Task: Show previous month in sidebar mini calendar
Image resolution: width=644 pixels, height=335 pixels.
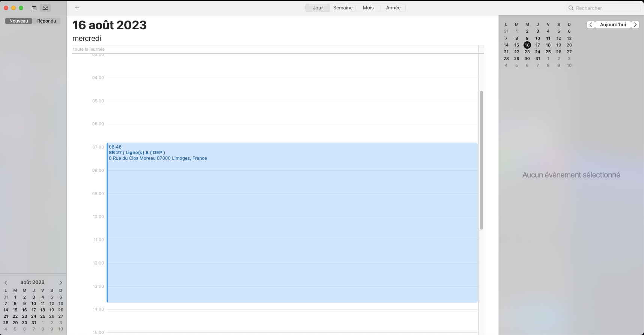Action: 6,282
